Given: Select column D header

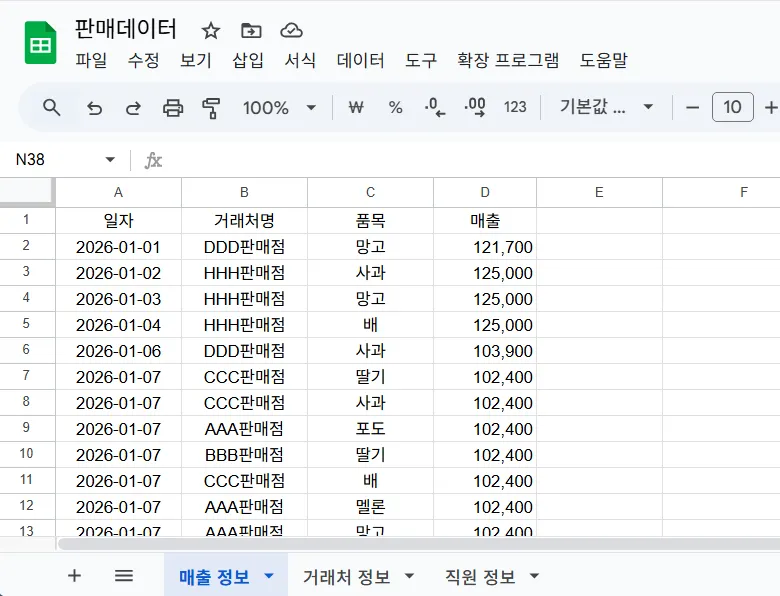Looking at the screenshot, I should tap(485, 193).
